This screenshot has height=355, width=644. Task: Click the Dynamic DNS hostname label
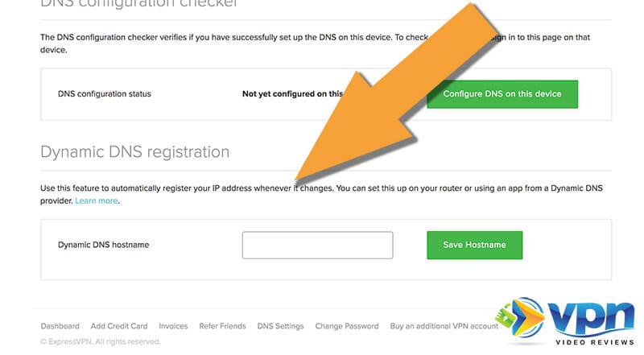pyautogui.click(x=104, y=245)
